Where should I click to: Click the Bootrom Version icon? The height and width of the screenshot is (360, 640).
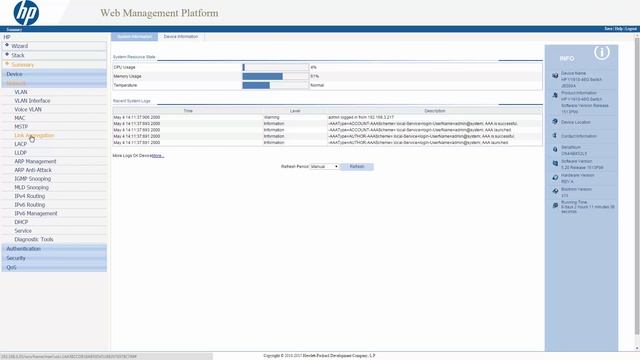pyautogui.click(x=555, y=191)
